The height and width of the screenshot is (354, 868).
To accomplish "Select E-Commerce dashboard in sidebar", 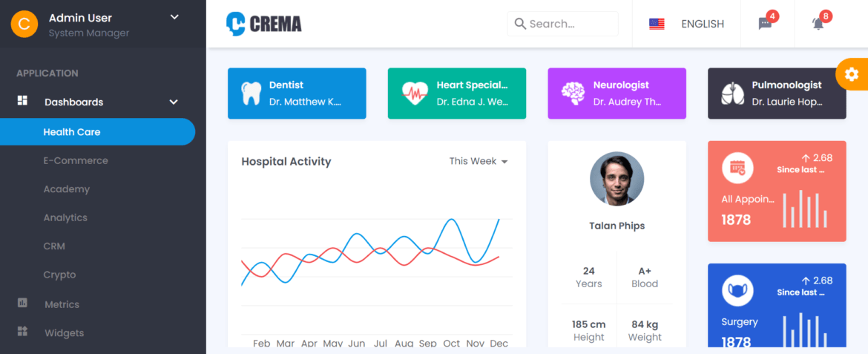I will pos(76,160).
